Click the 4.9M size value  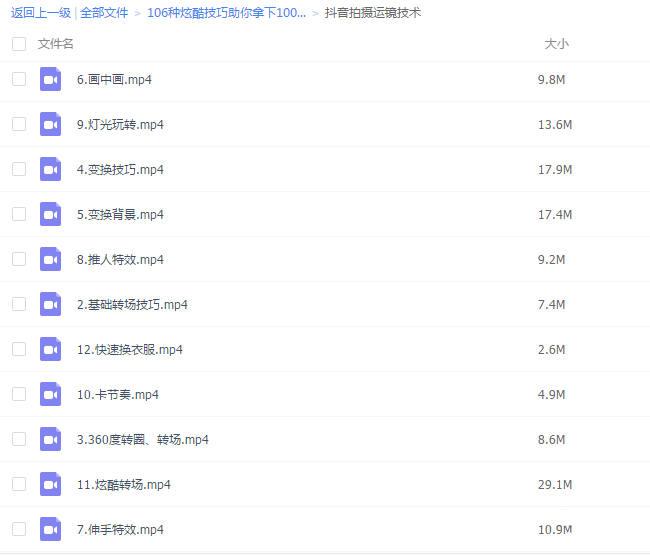click(x=551, y=394)
